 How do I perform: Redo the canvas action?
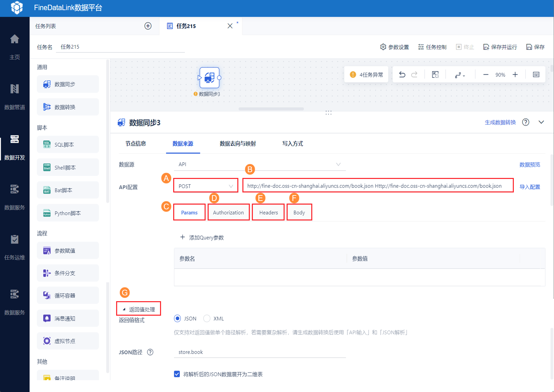[x=414, y=75]
